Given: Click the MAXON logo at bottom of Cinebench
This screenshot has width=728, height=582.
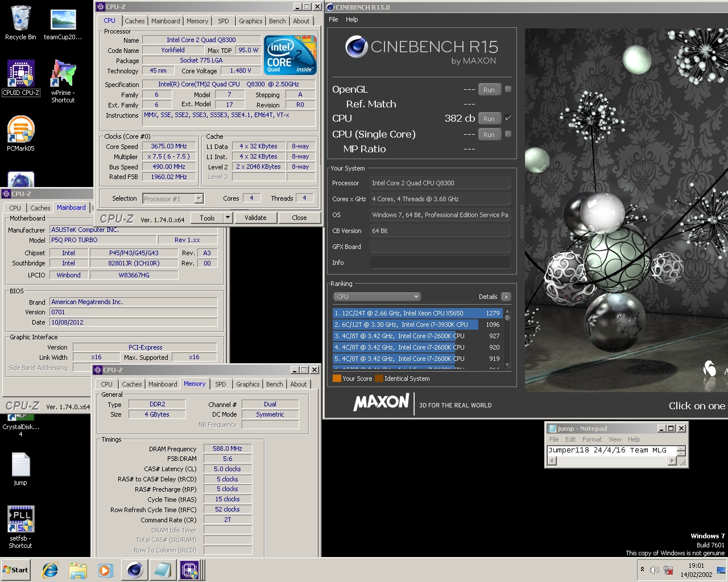Looking at the screenshot, I should click(x=381, y=403).
